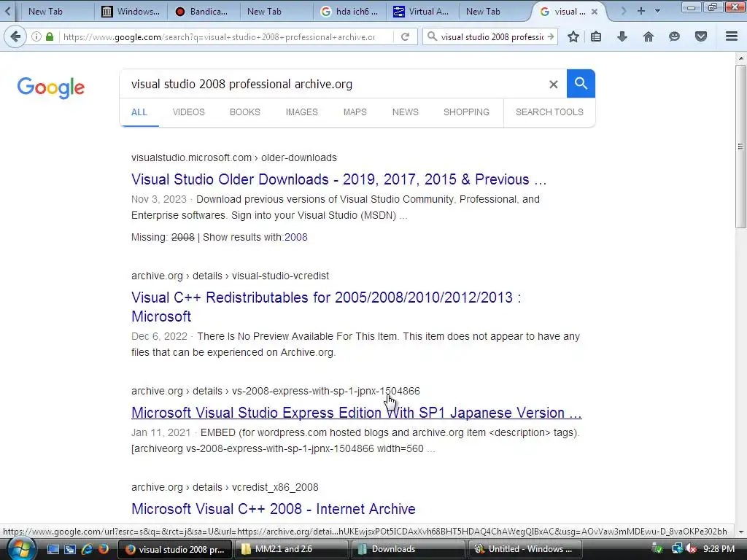Select the NEWS search category
This screenshot has width=747, height=560.
406,112
